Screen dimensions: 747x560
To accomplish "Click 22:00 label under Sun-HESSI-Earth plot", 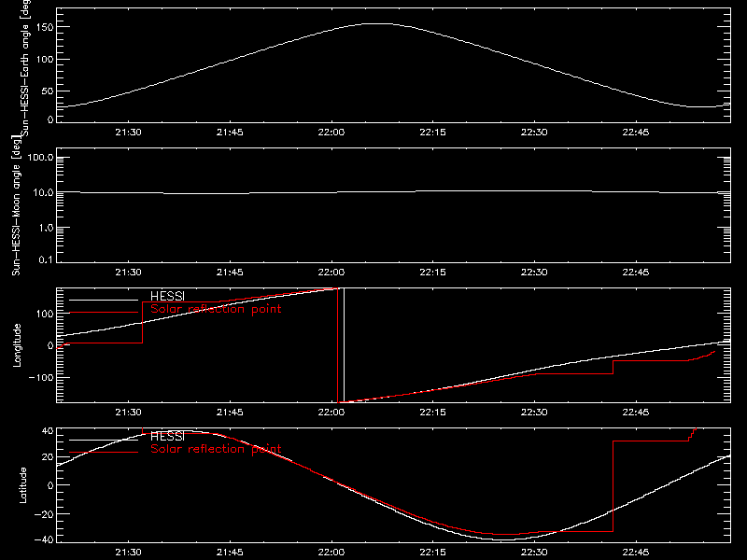I will click(x=331, y=133).
